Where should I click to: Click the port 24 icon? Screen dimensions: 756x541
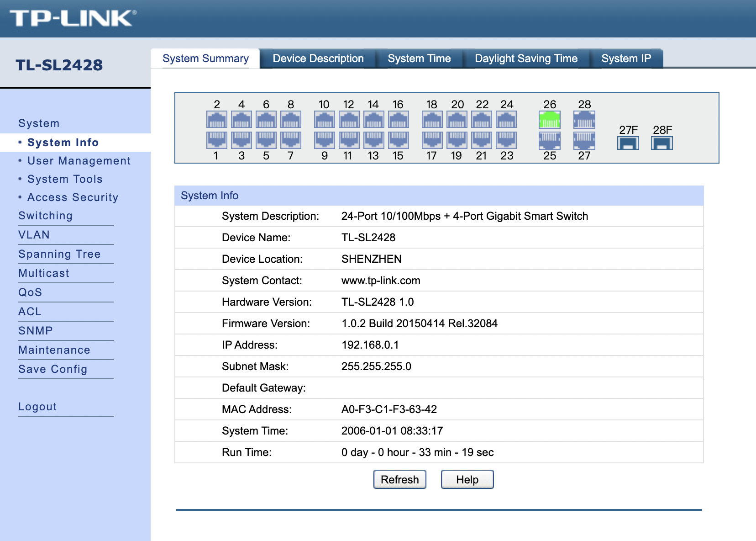(x=506, y=120)
